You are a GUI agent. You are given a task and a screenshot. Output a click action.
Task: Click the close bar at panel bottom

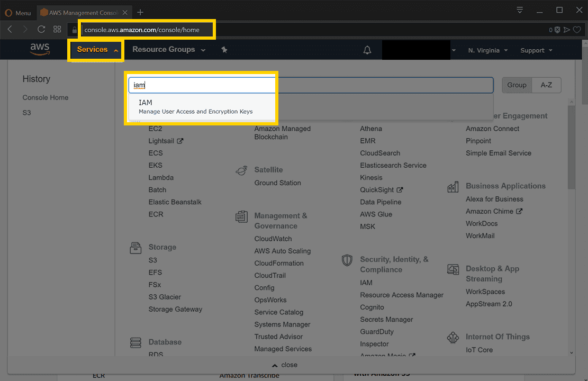click(x=284, y=365)
